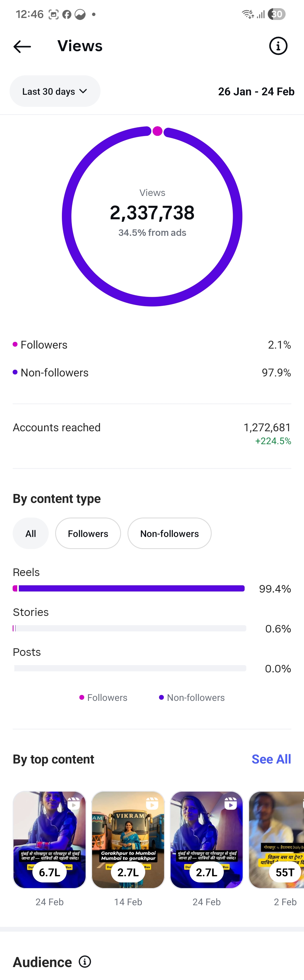Select the Non-followers content filter chip
The width and height of the screenshot is (304, 980).
point(169,533)
